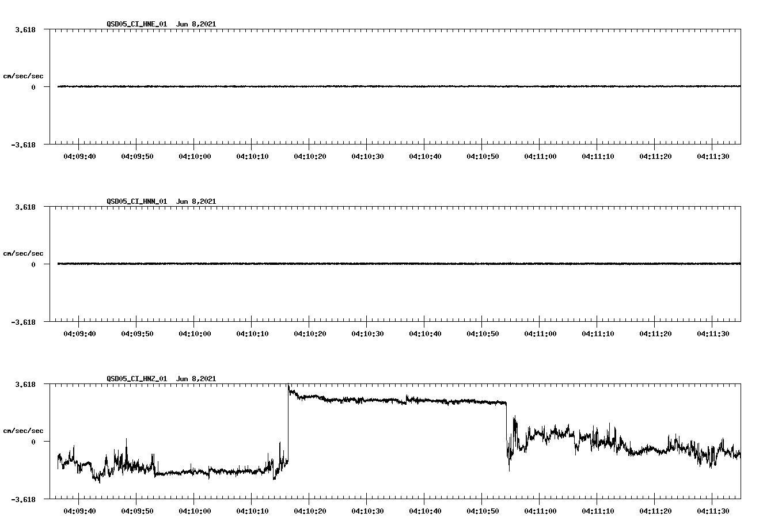782x532 pixels.
Task: Click 04:09:50 time label under HNN chart
Action: coord(137,334)
